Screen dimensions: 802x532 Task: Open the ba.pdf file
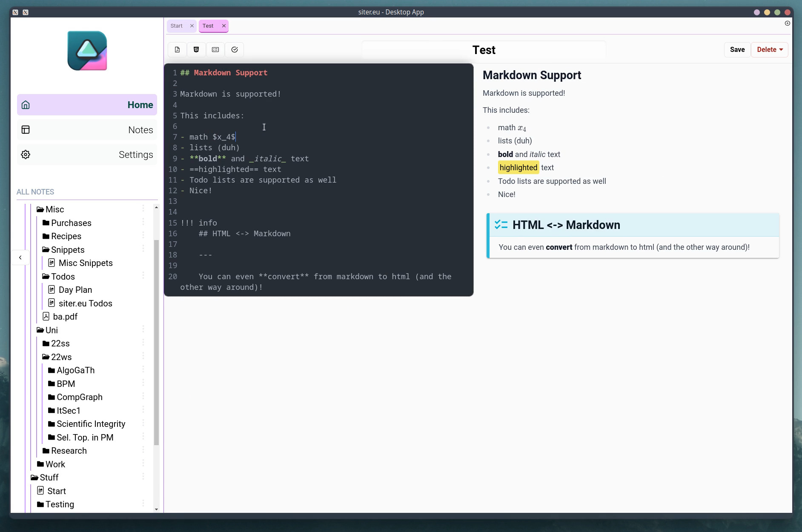click(65, 317)
